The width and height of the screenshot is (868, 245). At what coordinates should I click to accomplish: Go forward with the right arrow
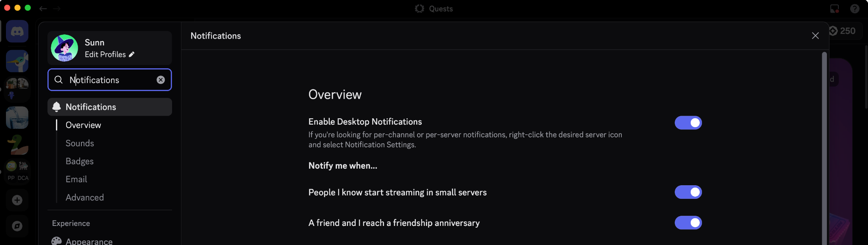point(57,8)
